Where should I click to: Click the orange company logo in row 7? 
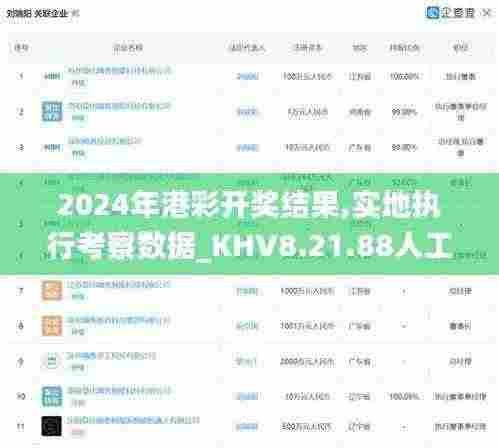[x=52, y=290]
